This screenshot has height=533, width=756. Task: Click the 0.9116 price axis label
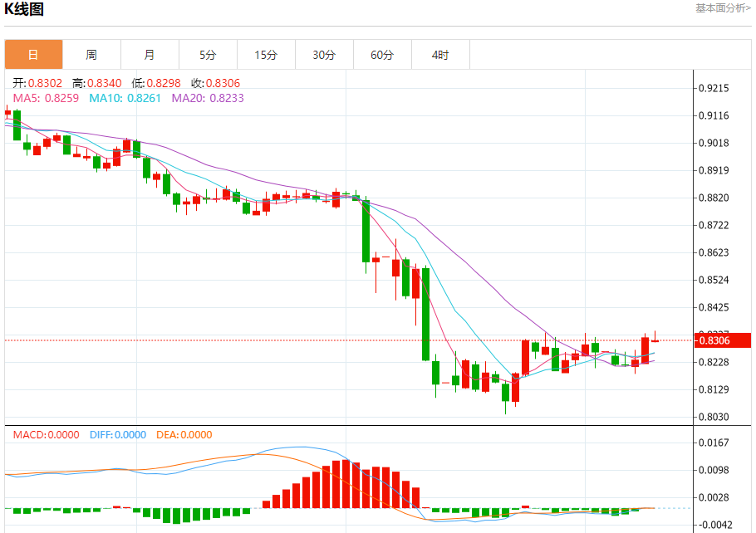(714, 115)
